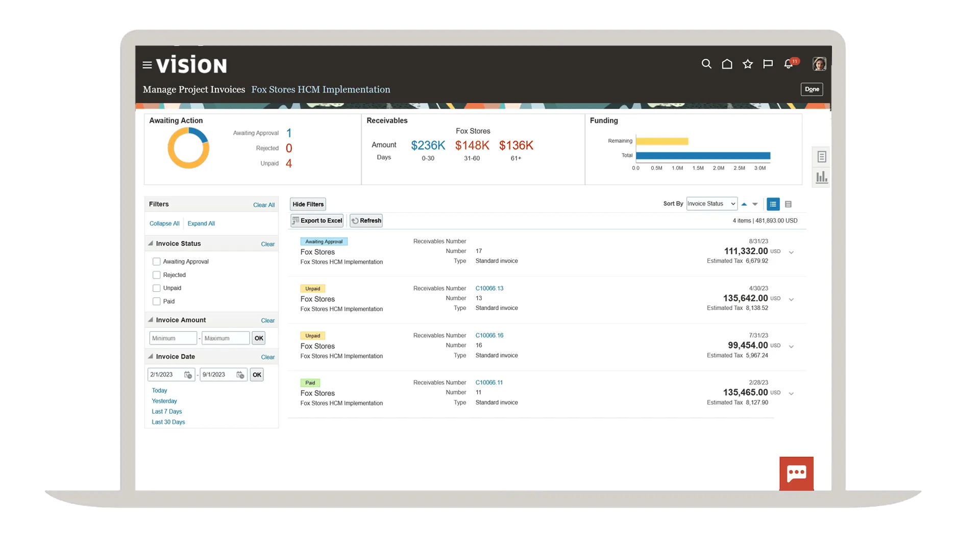Enable the Unpaid invoice status filter

pyautogui.click(x=156, y=288)
